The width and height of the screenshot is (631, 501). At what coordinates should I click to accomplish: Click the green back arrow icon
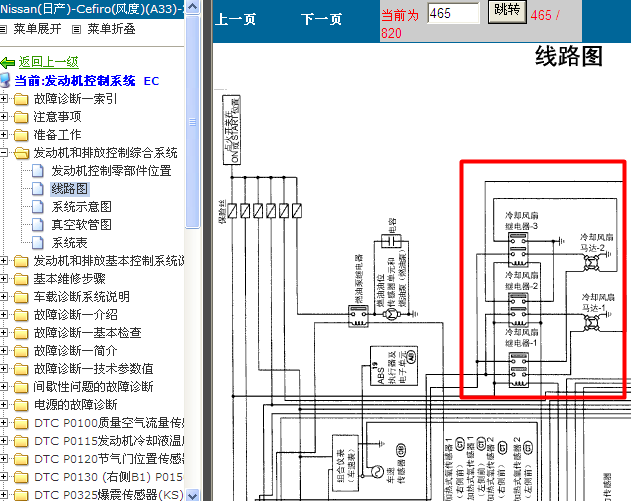pos(7,62)
